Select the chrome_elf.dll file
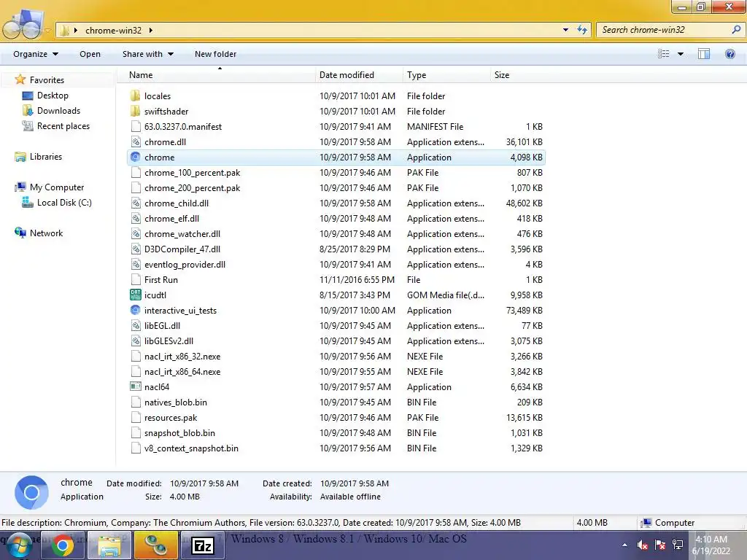 click(336, 219)
